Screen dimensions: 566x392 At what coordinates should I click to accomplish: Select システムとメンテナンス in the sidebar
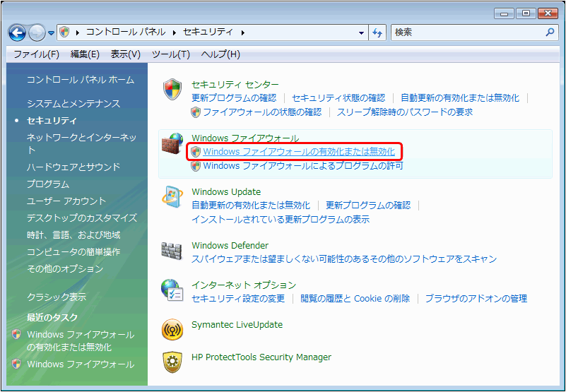pyautogui.click(x=73, y=104)
